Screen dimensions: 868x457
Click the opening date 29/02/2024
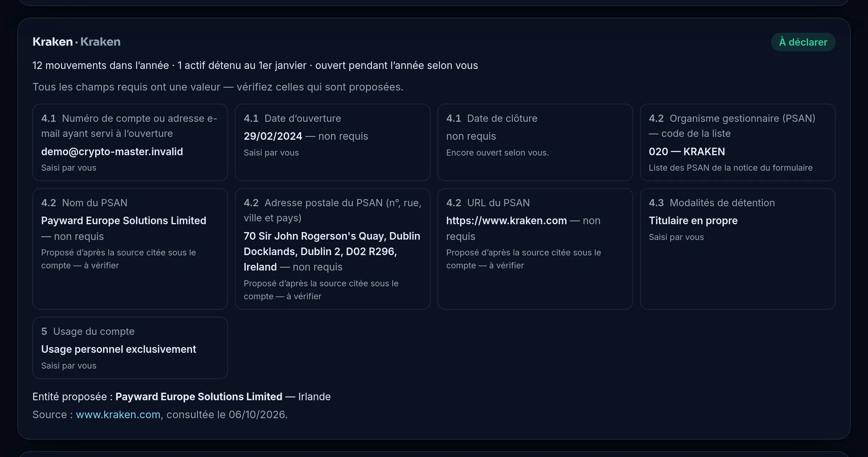click(273, 136)
